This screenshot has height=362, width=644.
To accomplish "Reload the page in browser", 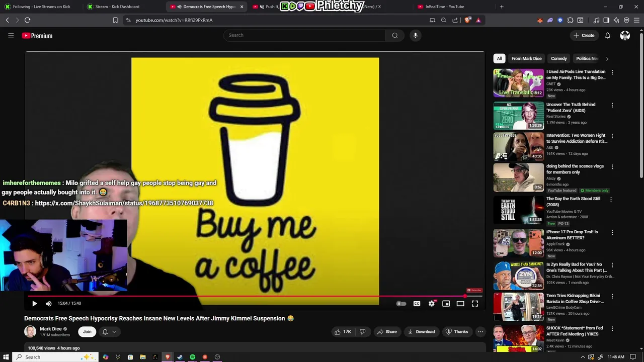I will pyautogui.click(x=27, y=20).
